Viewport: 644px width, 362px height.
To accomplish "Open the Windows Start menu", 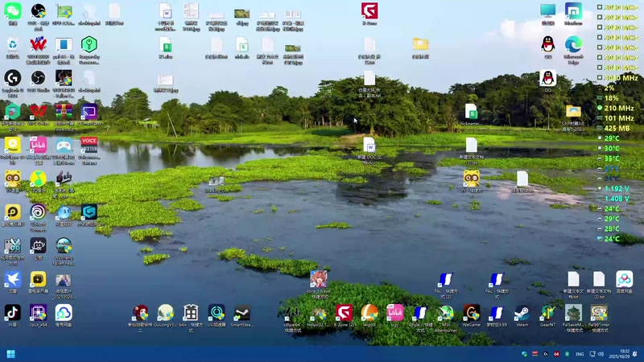I will pos(11,354).
